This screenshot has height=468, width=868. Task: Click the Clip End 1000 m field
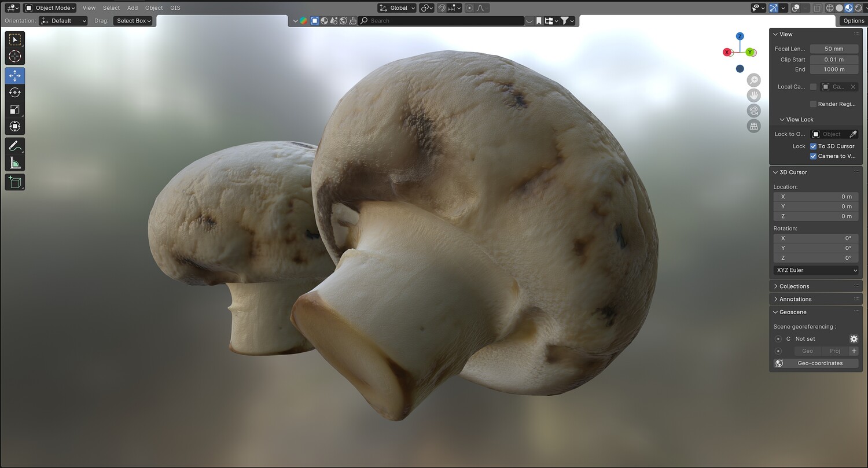(834, 69)
